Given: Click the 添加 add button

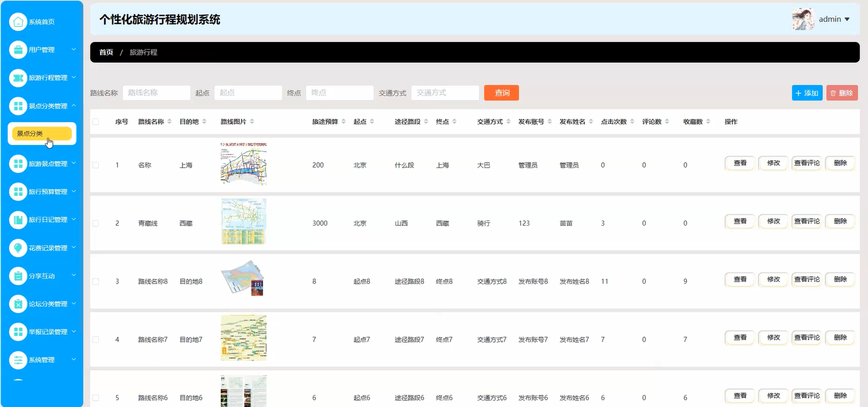Looking at the screenshot, I should 807,93.
